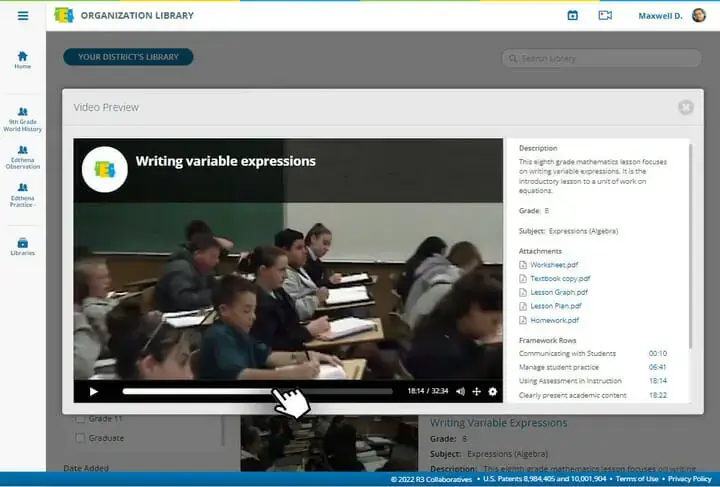720x487 pixels.
Task: Click Your District's Library button
Action: coord(128,57)
